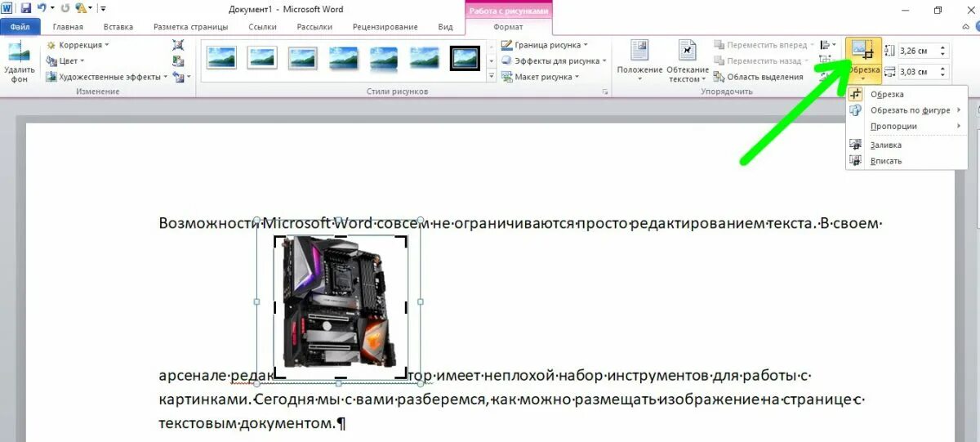
Task: Switch to the Рецензирование tab
Action: click(x=385, y=27)
